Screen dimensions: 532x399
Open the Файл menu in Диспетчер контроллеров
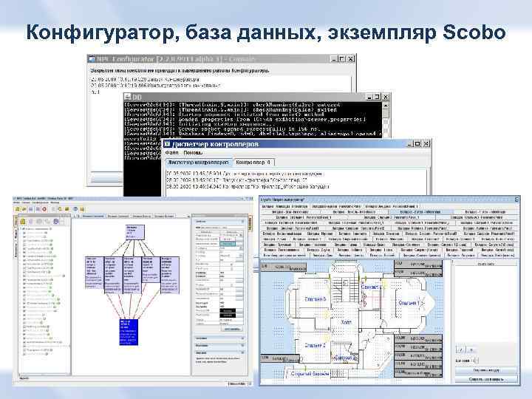pyautogui.click(x=171, y=153)
